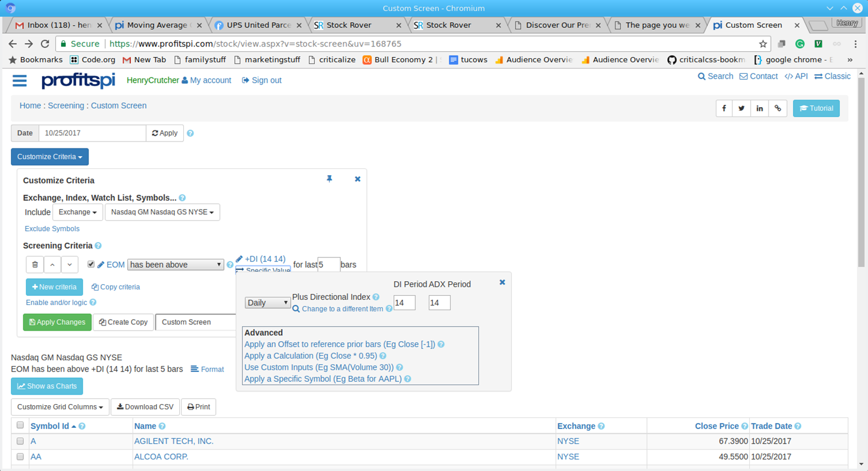Open the tucows bookmark
Viewport: 868px width, 471px height.
[468, 59]
